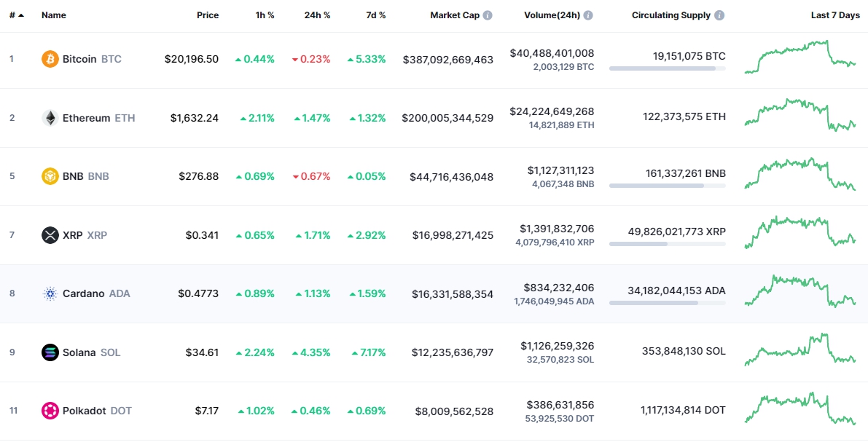
Task: Click Solana volume $1,126,259,326
Action: pos(558,346)
